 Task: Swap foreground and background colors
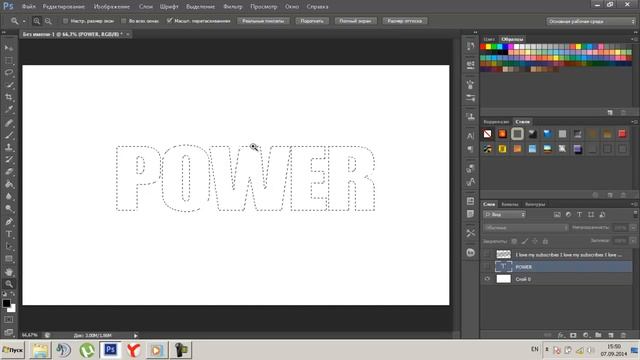[x=13, y=294]
